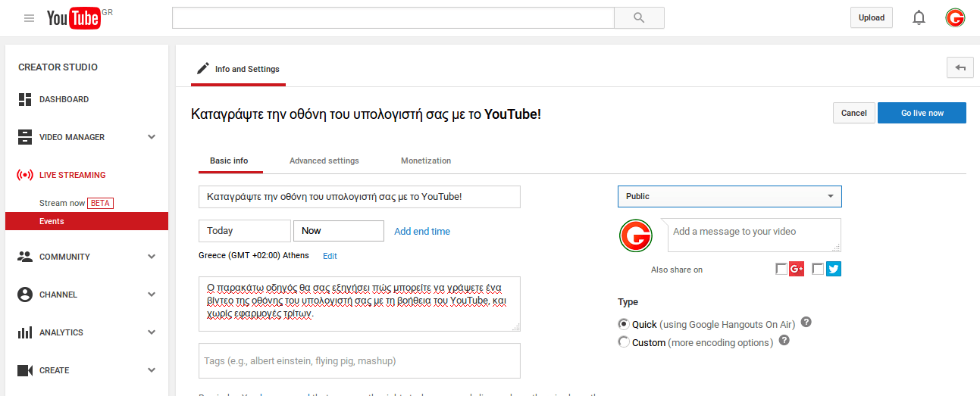Screen dimensions: 980x396
Task: Click the Add end time link
Action: click(x=421, y=232)
